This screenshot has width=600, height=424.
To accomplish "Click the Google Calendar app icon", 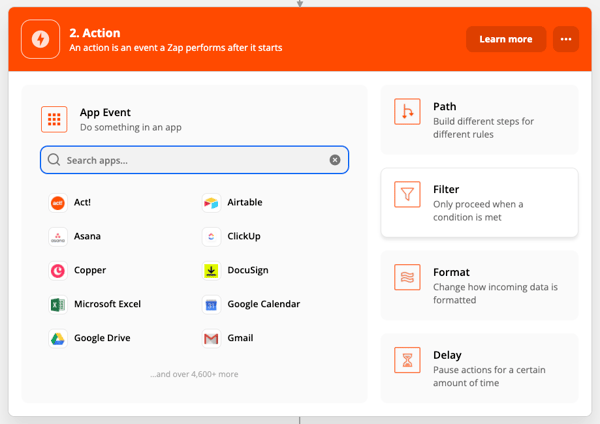I will (211, 305).
